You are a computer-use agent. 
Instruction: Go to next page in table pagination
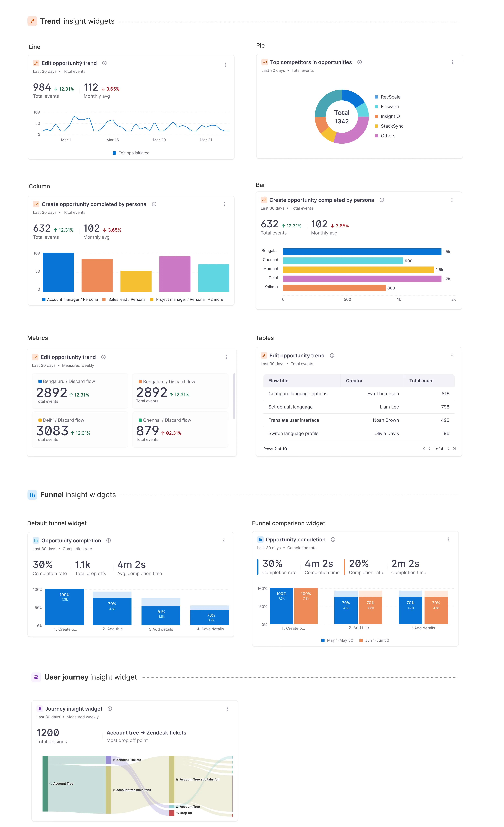(448, 449)
